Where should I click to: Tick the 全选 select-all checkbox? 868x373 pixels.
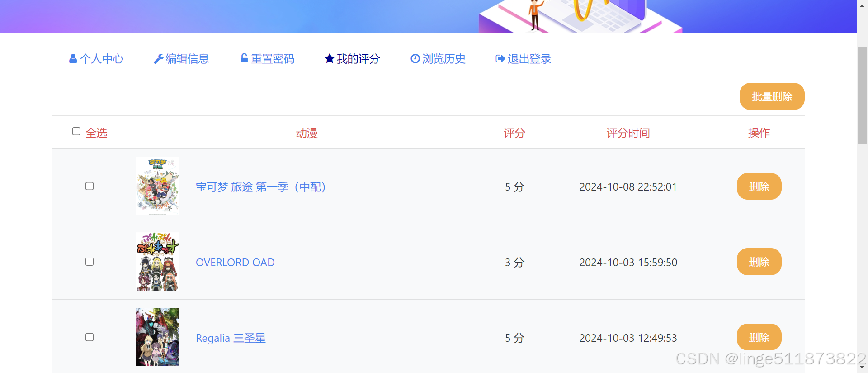(76, 131)
